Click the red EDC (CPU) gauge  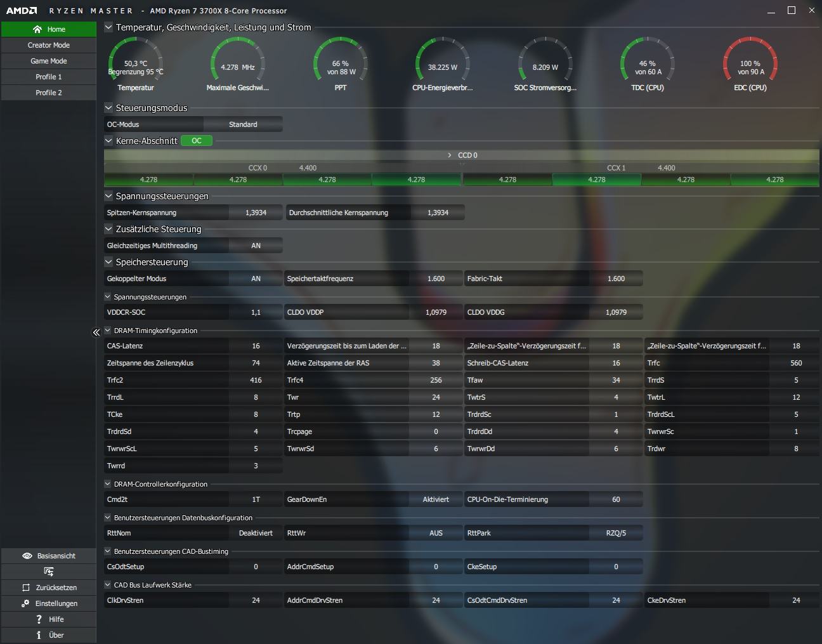pos(750,64)
